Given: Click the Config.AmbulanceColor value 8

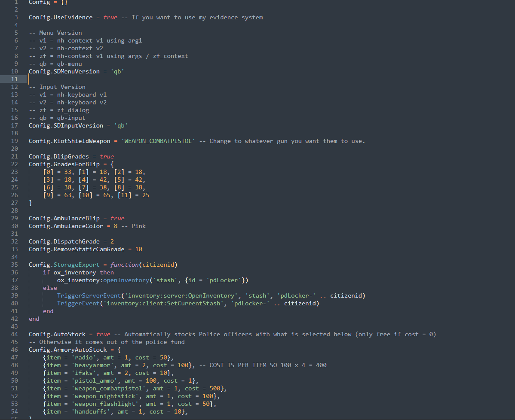Looking at the screenshot, I should pyautogui.click(x=116, y=226).
